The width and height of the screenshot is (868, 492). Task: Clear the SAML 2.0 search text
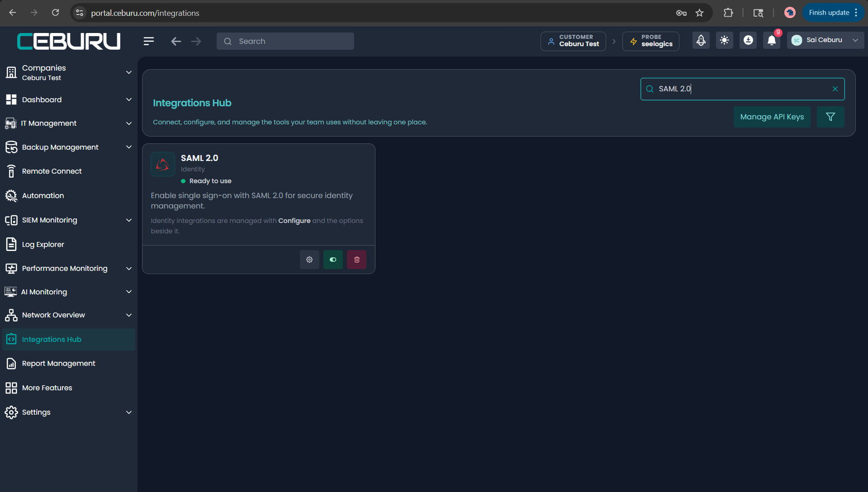[835, 89]
